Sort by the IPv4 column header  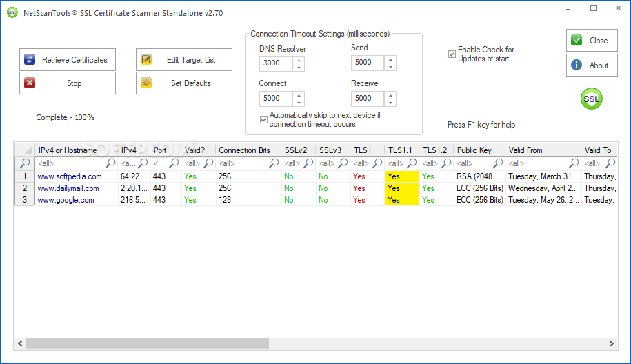pos(134,150)
